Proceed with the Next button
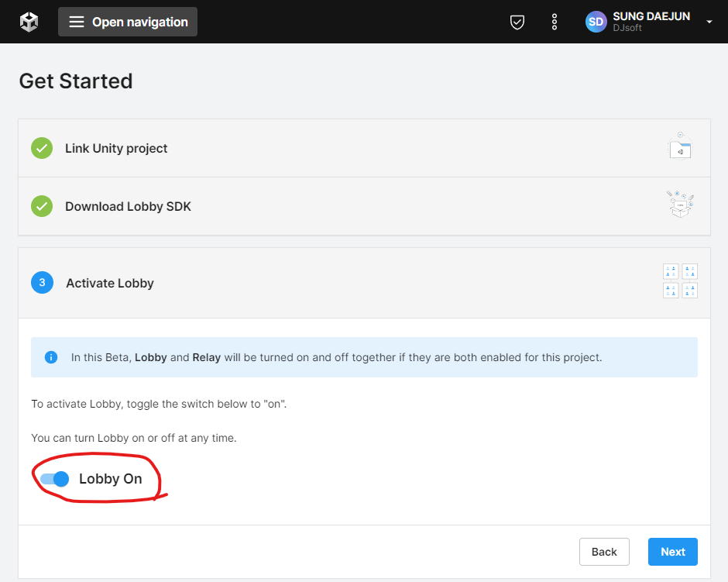The image size is (728, 582). pos(673,552)
